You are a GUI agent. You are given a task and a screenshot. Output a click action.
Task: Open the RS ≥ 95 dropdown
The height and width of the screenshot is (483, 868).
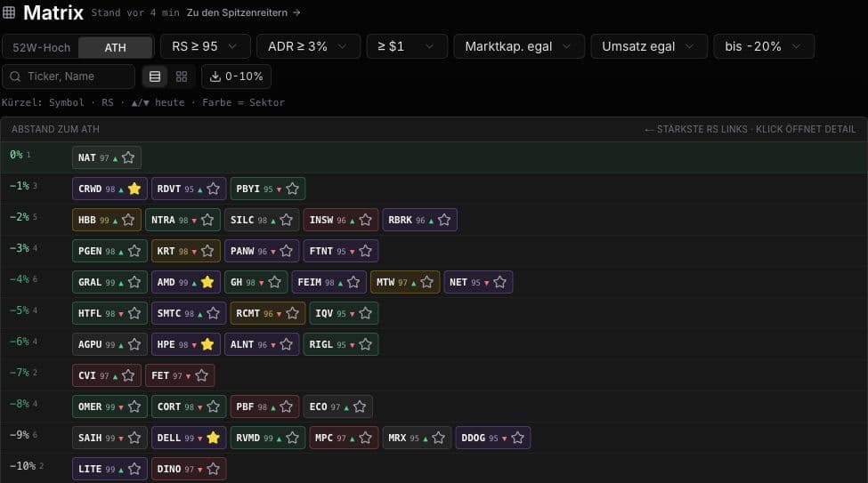click(206, 46)
